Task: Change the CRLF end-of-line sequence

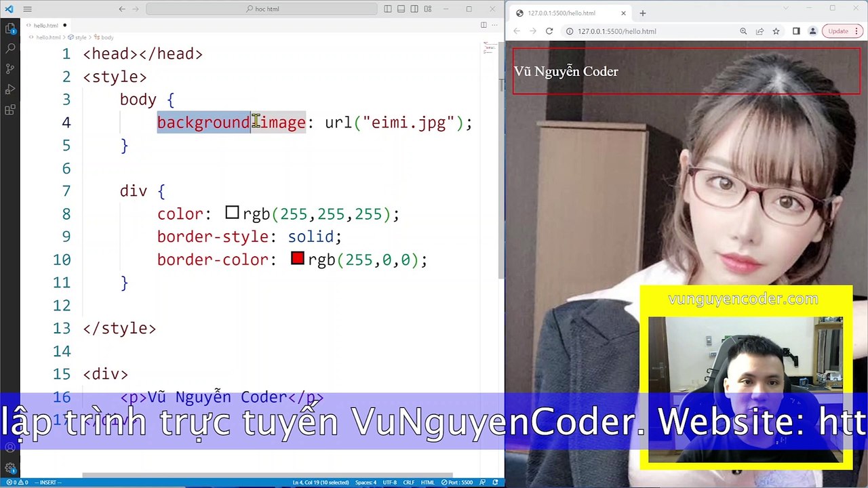Action: [408, 483]
